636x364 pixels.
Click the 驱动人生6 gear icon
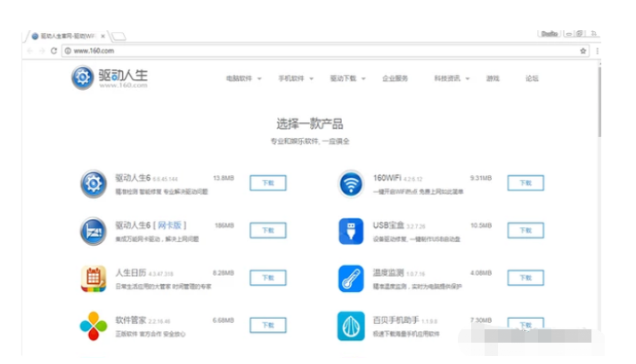coord(93,183)
